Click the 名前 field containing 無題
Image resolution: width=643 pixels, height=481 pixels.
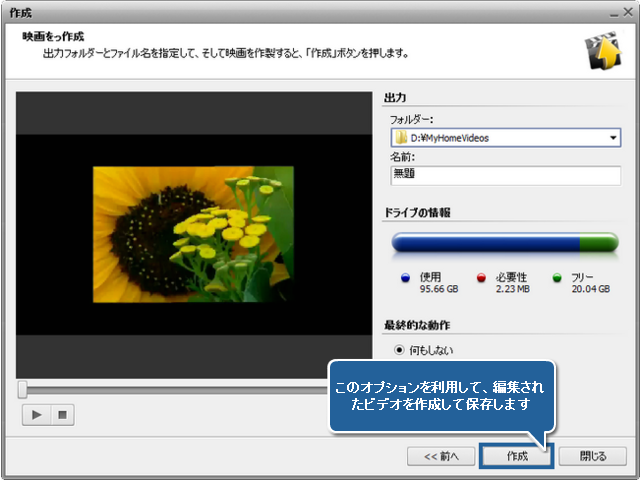pyautogui.click(x=505, y=176)
